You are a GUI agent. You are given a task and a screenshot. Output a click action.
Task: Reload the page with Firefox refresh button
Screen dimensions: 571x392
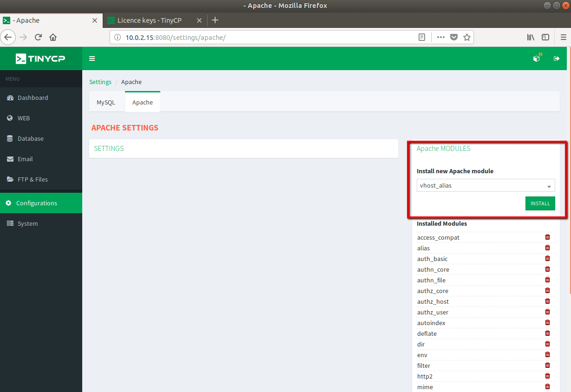pos(39,37)
